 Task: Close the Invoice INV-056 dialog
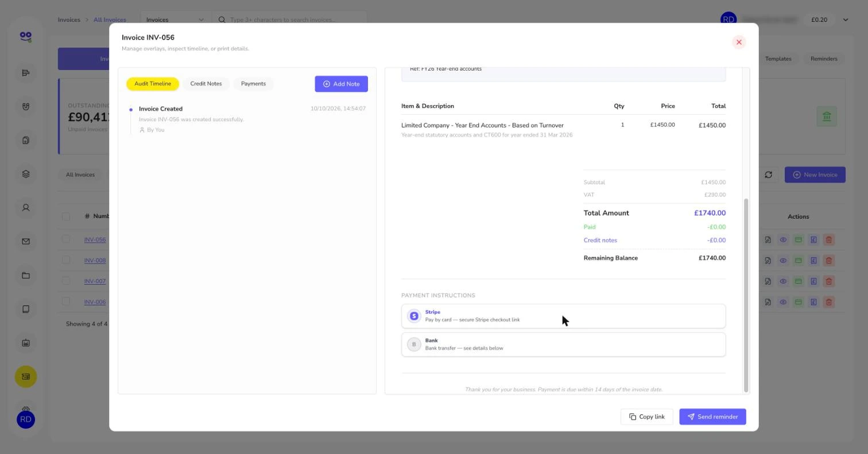click(739, 42)
